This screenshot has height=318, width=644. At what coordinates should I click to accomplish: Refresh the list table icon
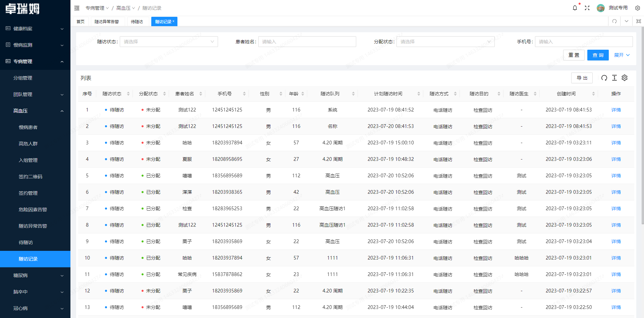point(604,78)
